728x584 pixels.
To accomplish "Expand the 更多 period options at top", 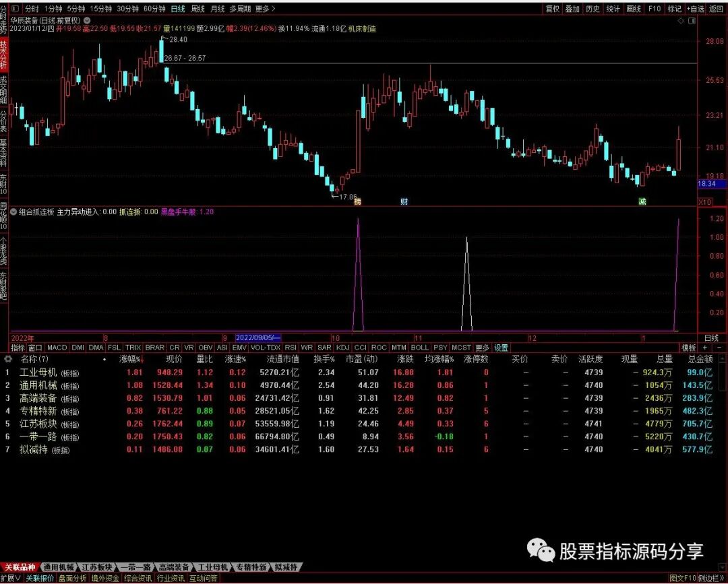I will pyautogui.click(x=265, y=9).
